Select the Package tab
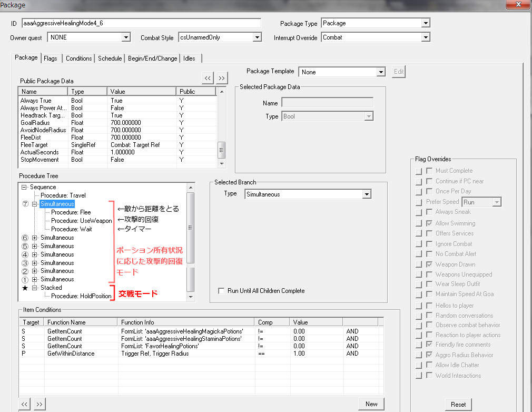The image size is (532, 412). [x=26, y=57]
